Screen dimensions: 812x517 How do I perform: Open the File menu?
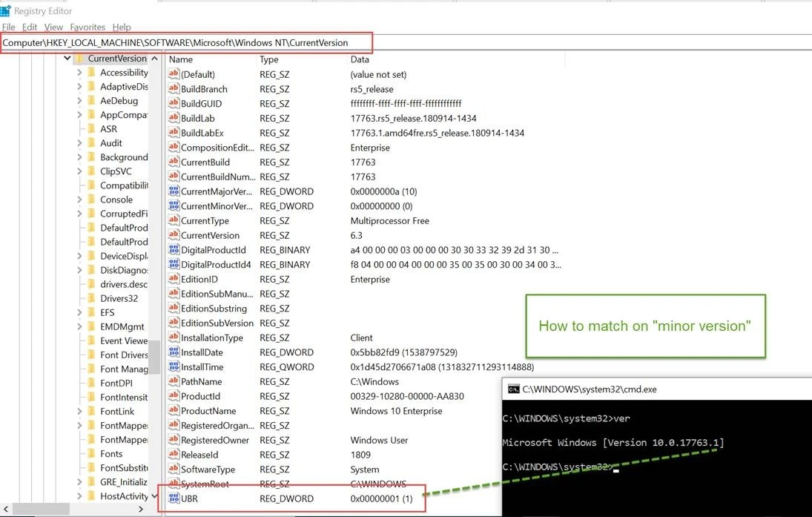(9, 27)
